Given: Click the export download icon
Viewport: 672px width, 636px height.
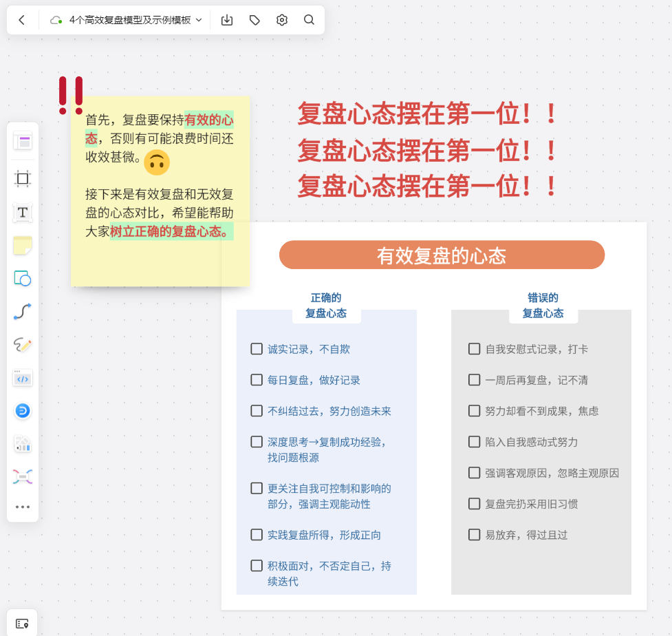Looking at the screenshot, I should tap(227, 20).
